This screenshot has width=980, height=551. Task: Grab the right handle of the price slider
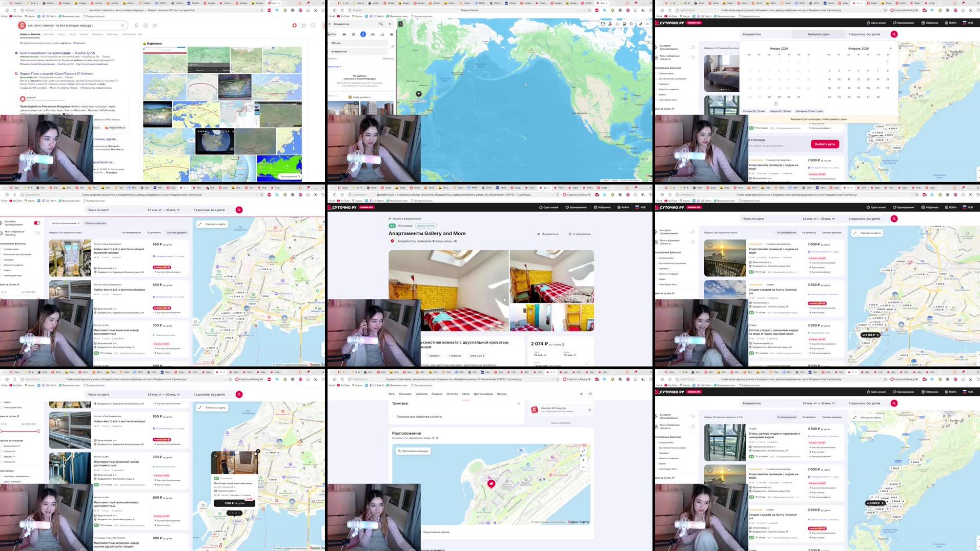(x=38, y=431)
